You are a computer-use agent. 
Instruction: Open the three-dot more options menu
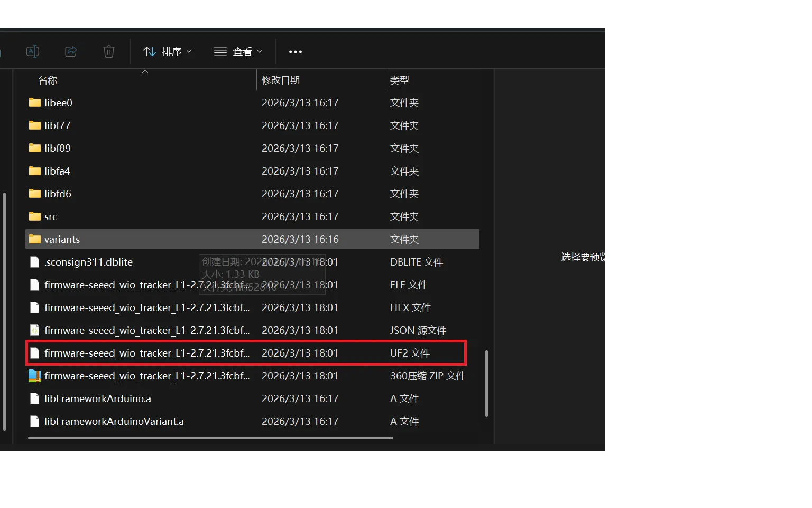(x=296, y=51)
